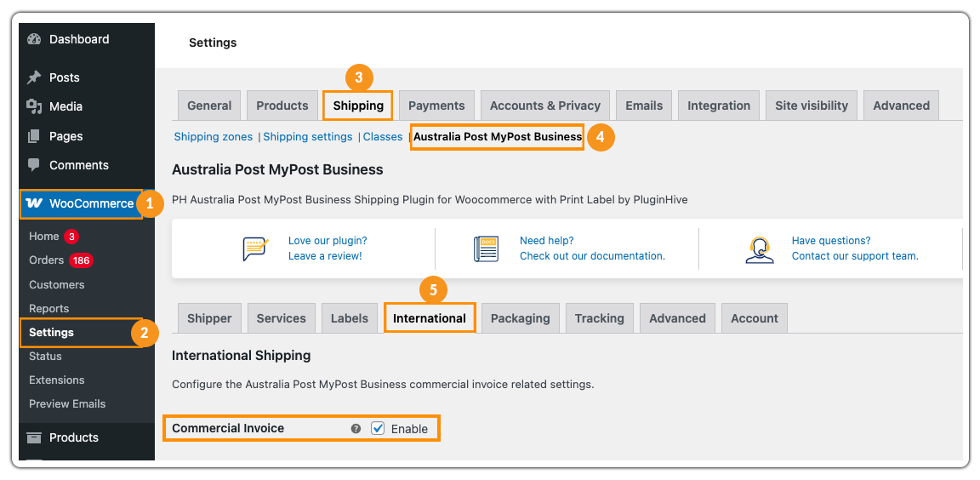Click the support agent headset icon

click(x=760, y=250)
